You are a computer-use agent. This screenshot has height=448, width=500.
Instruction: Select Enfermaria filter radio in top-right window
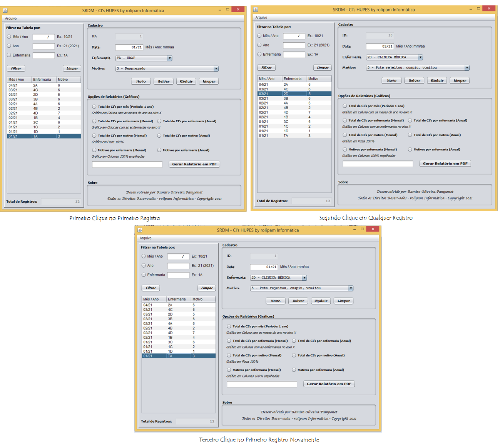(259, 54)
